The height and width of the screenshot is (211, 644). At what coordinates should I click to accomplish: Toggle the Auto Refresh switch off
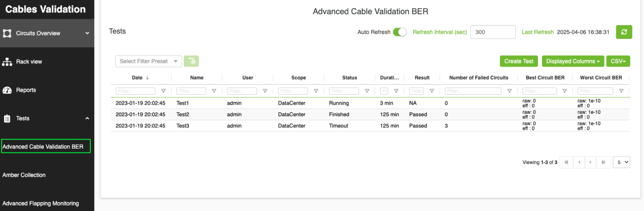399,32
